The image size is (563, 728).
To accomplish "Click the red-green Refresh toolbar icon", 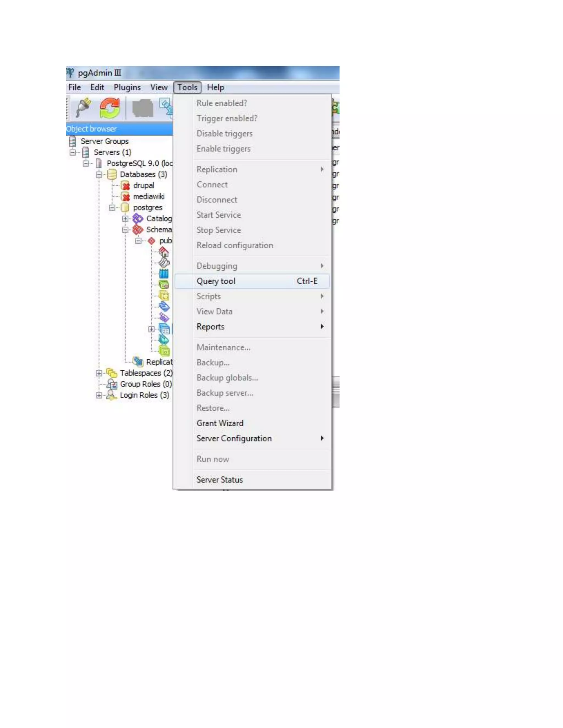I will (110, 108).
